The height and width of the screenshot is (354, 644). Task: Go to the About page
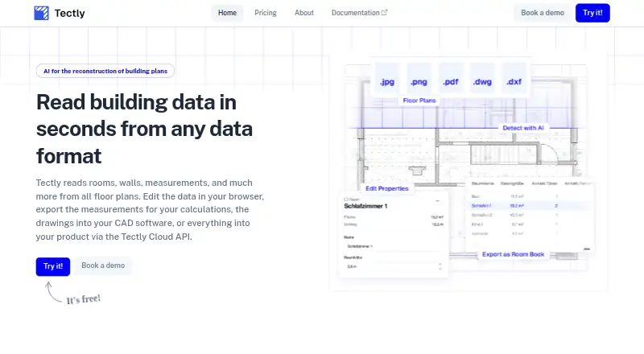304,13
